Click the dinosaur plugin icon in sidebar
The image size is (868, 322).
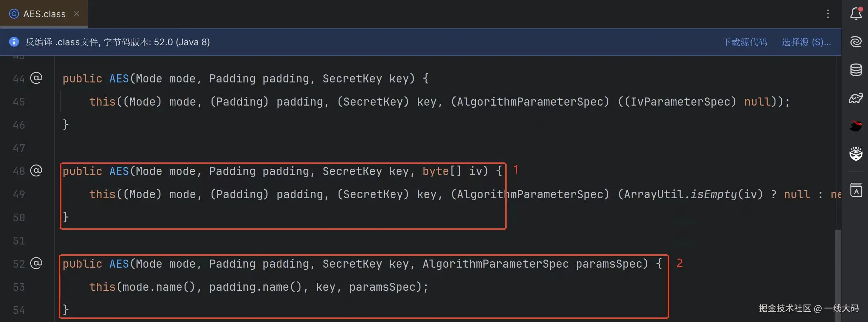pos(856,98)
